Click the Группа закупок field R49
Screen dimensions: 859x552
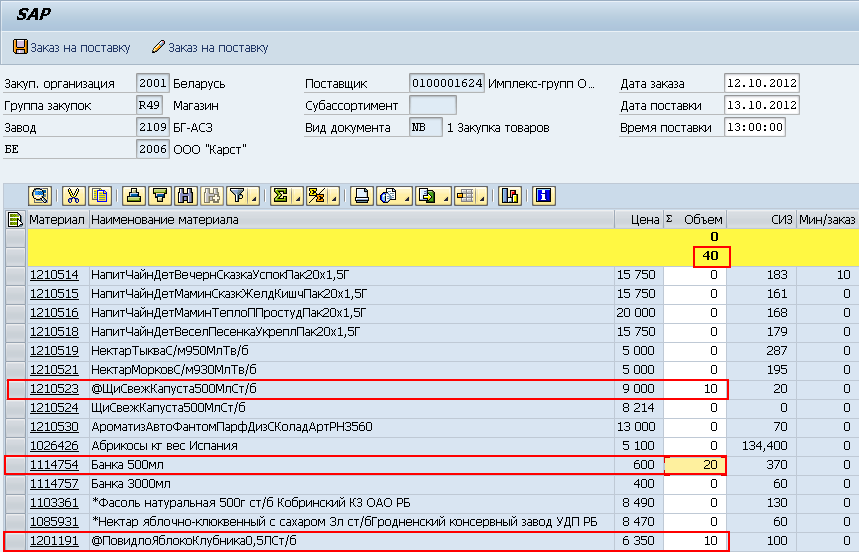(x=152, y=105)
